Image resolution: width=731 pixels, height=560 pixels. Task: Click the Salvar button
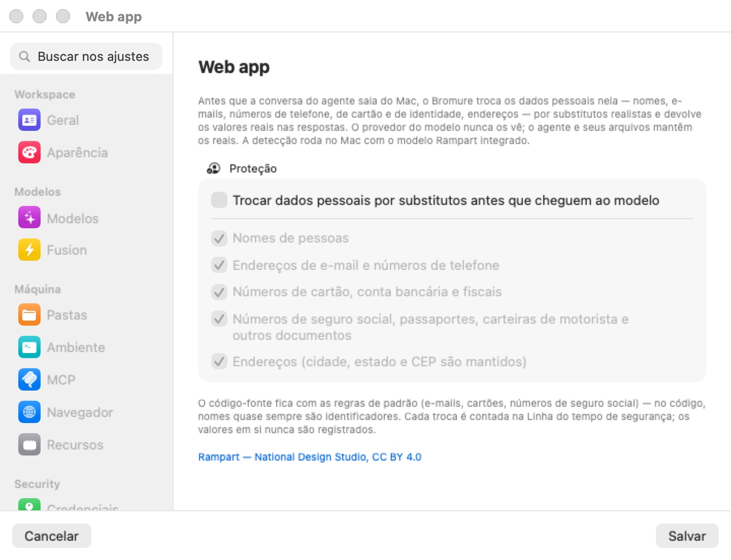click(x=687, y=536)
